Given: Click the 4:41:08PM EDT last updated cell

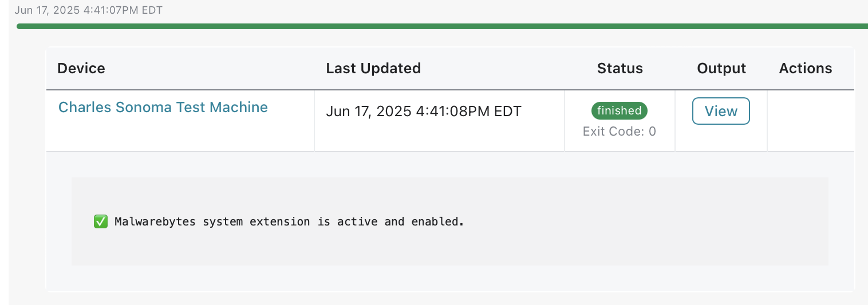Looking at the screenshot, I should tap(424, 111).
